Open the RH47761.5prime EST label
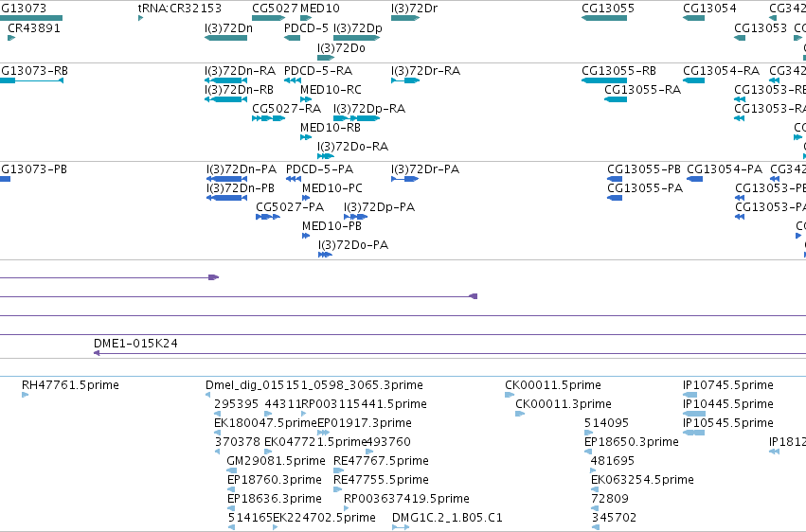This screenshot has width=806, height=532. (x=70, y=385)
